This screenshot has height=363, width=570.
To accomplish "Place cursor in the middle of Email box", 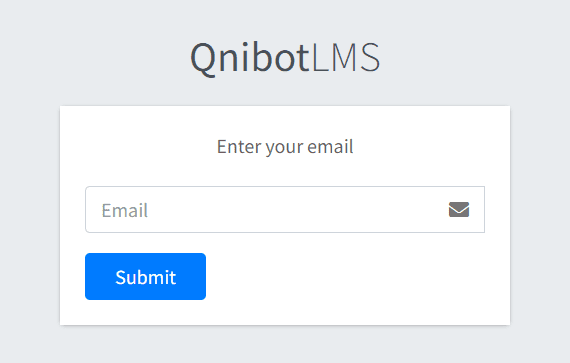I will 285,209.
